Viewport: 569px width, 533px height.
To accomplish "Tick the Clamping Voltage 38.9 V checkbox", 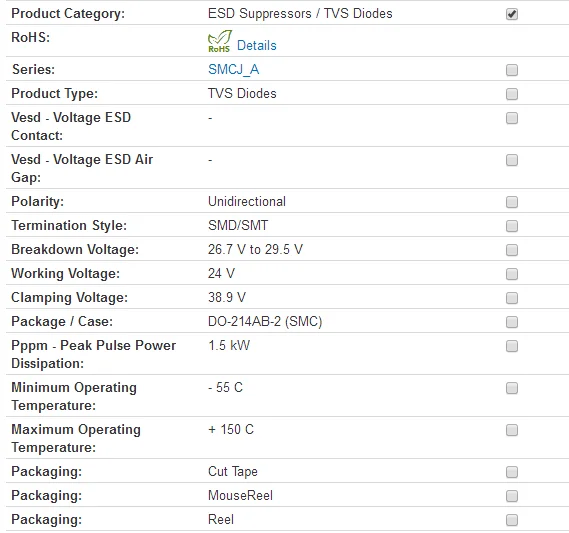I will point(512,298).
